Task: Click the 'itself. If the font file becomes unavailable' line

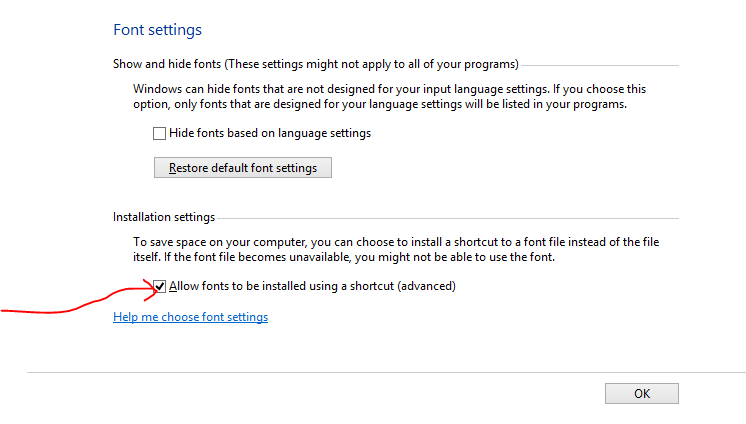Action: [344, 257]
